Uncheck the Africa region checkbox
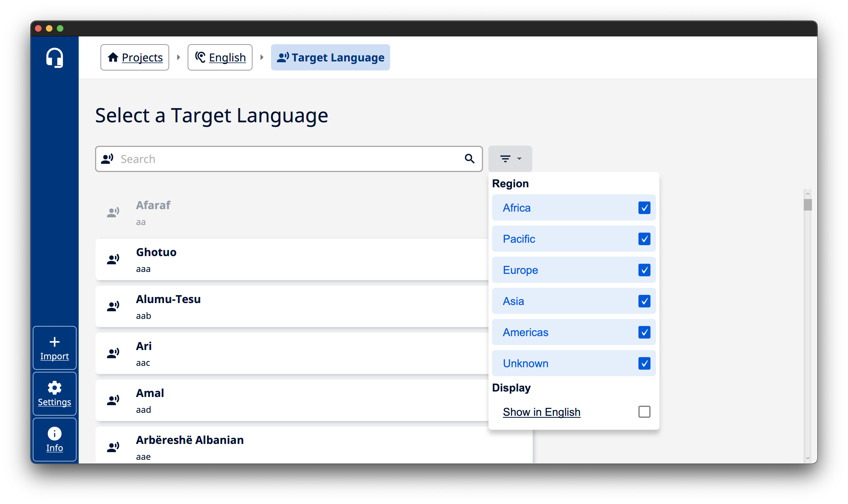The height and width of the screenshot is (504, 848). pyautogui.click(x=644, y=208)
